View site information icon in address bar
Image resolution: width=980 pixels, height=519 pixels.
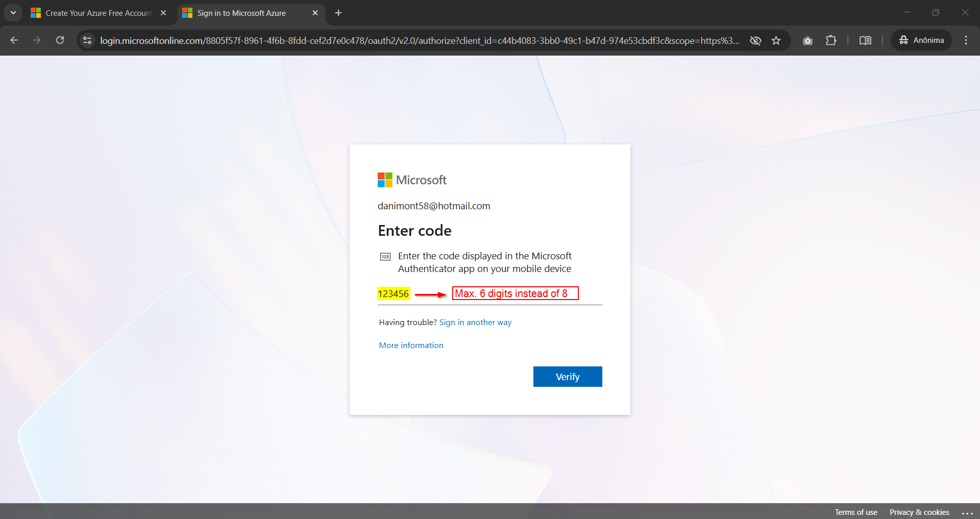(87, 40)
